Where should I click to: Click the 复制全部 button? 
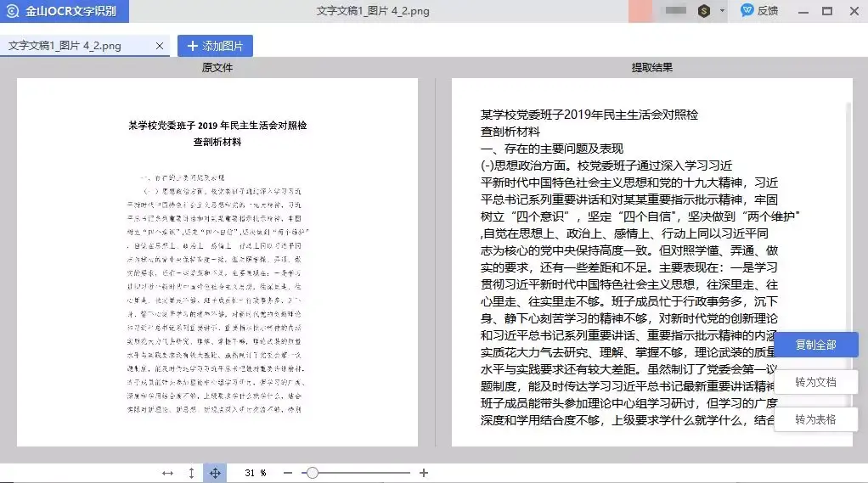coord(815,345)
